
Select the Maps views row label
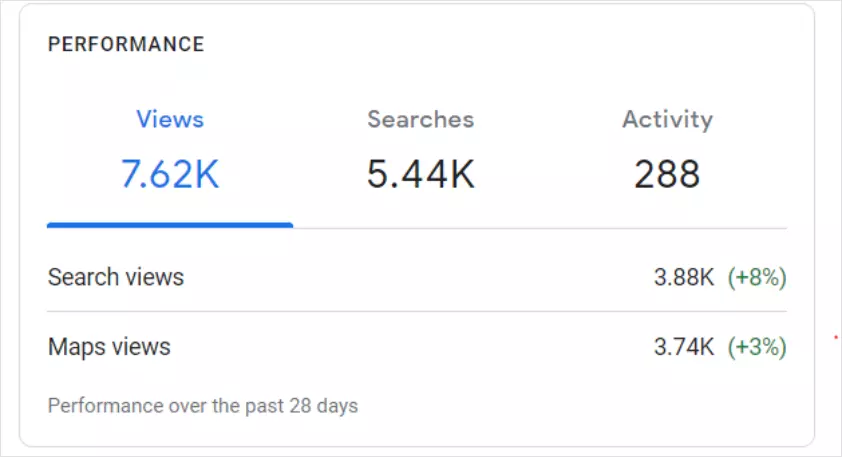tap(109, 347)
